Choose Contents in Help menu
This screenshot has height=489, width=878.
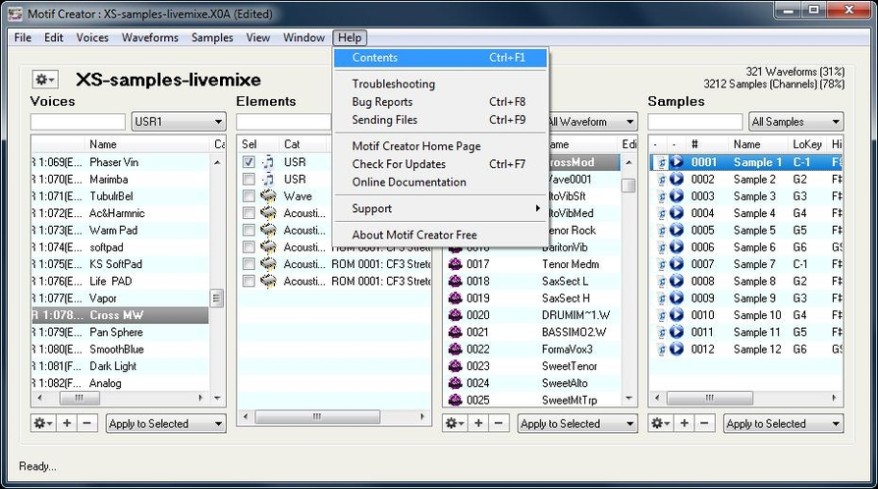tap(440, 58)
